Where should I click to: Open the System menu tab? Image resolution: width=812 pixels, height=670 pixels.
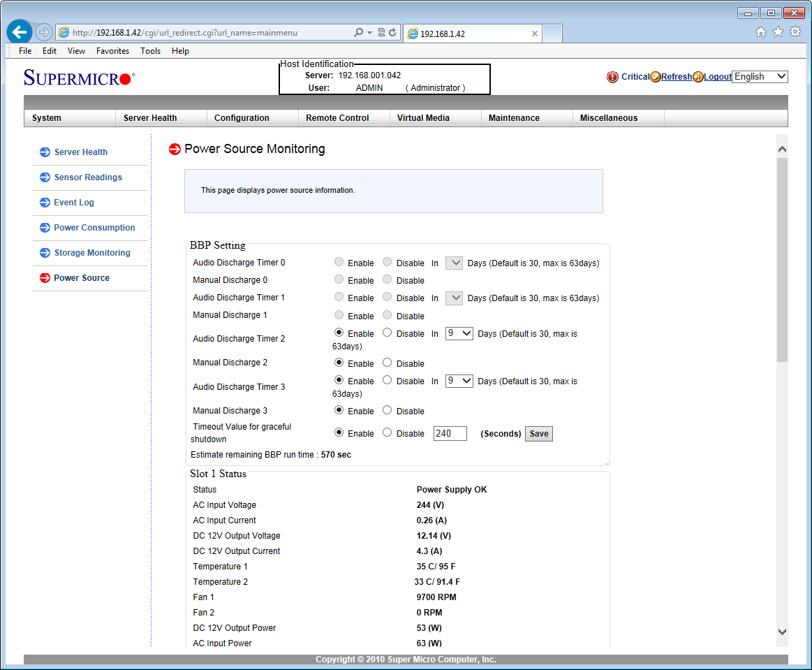(x=69, y=118)
